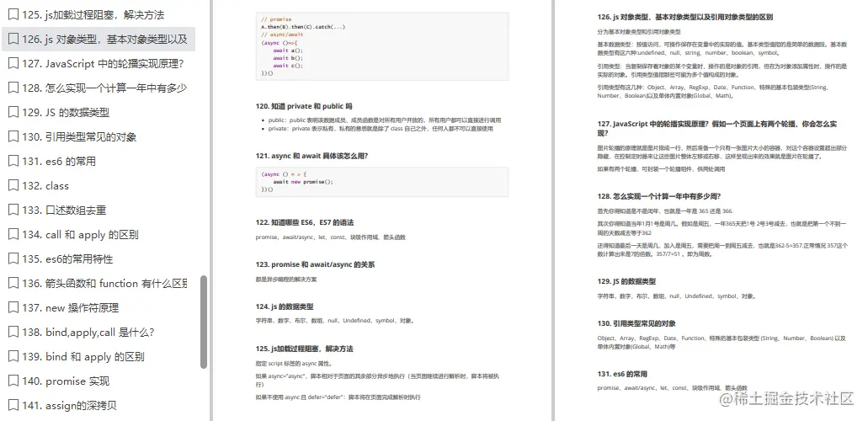Open sidebar bookmark '131. es6 的常用'
This screenshot has width=868, height=421.
click(59, 161)
